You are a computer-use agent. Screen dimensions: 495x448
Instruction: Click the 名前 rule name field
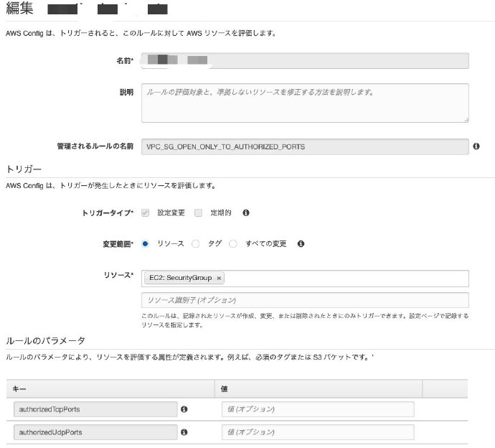305,60
